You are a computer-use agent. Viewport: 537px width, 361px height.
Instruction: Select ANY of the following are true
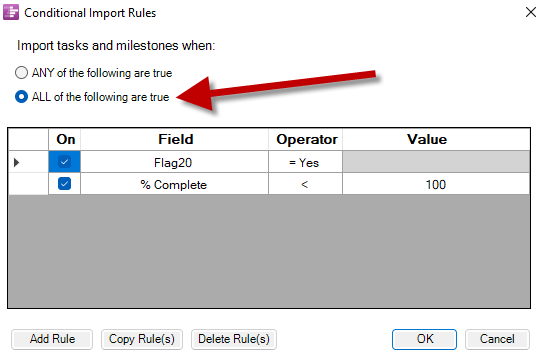[x=21, y=73]
